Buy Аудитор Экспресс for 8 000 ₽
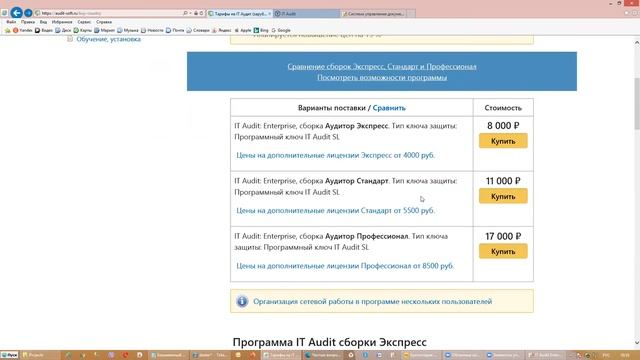 point(503,141)
